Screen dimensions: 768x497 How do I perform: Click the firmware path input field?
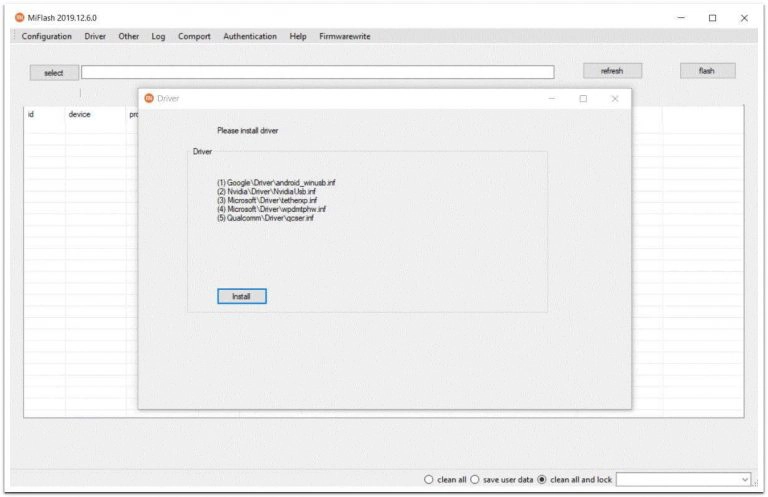coord(317,72)
